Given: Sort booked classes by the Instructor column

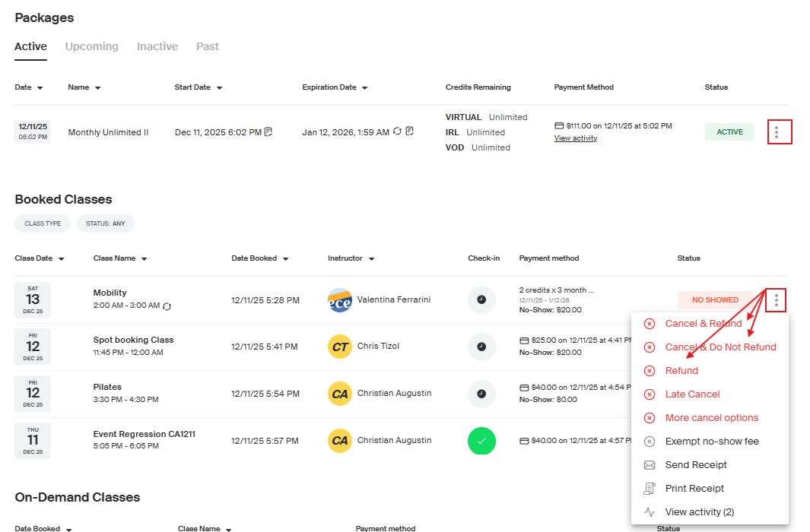Looking at the screenshot, I should pos(351,258).
